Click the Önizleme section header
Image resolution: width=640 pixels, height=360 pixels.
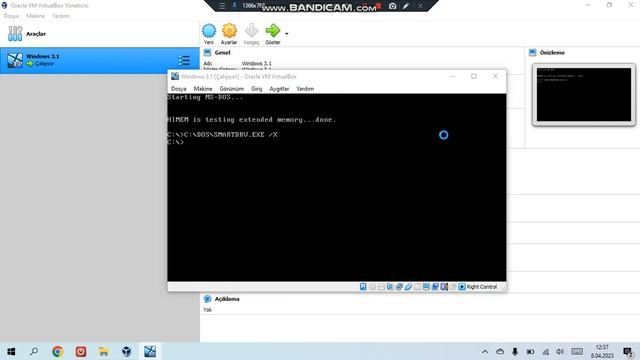pyautogui.click(x=552, y=53)
